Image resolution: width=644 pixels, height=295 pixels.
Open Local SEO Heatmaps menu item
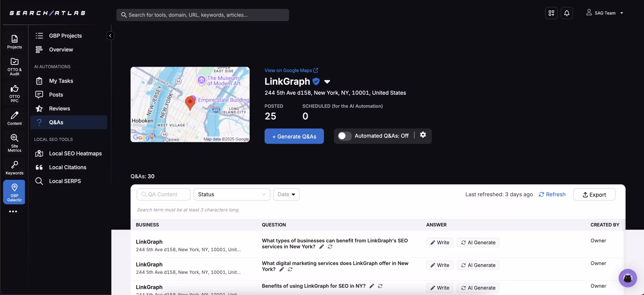(x=75, y=154)
